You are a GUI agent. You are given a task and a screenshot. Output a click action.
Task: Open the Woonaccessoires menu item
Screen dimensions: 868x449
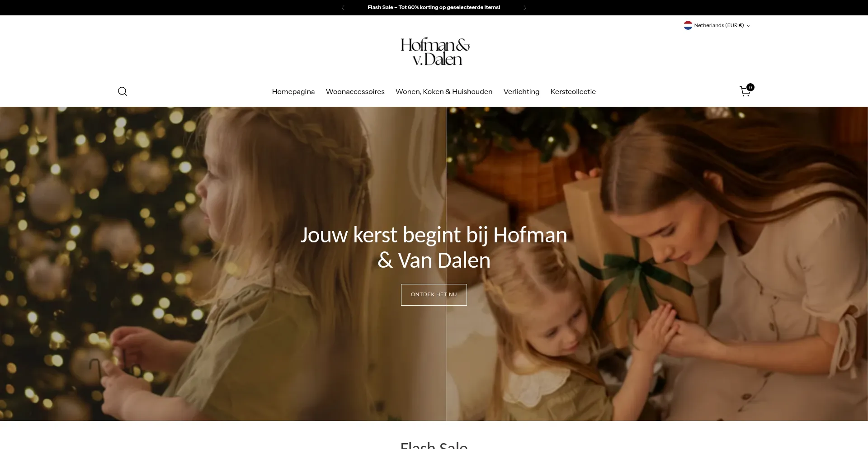[x=355, y=92]
